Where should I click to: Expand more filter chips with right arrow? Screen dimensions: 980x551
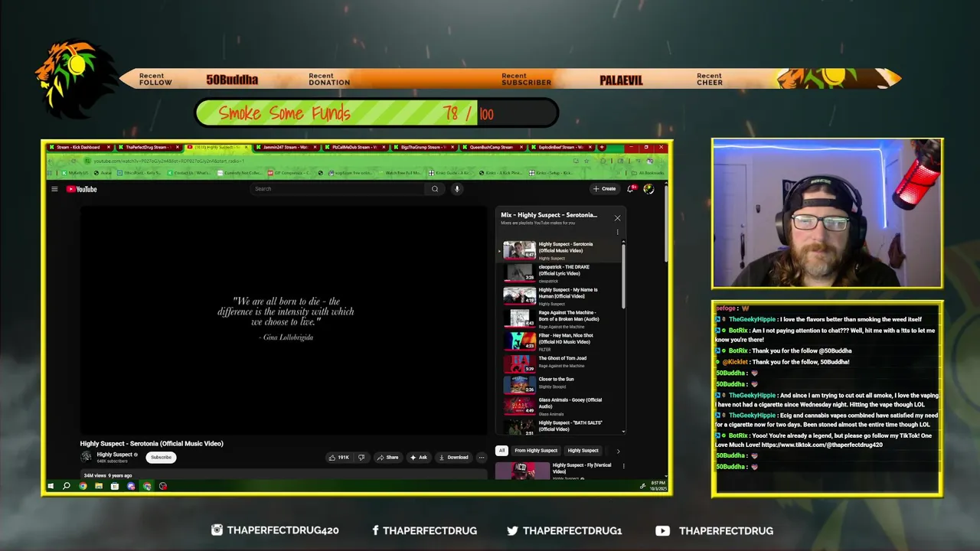[618, 451]
